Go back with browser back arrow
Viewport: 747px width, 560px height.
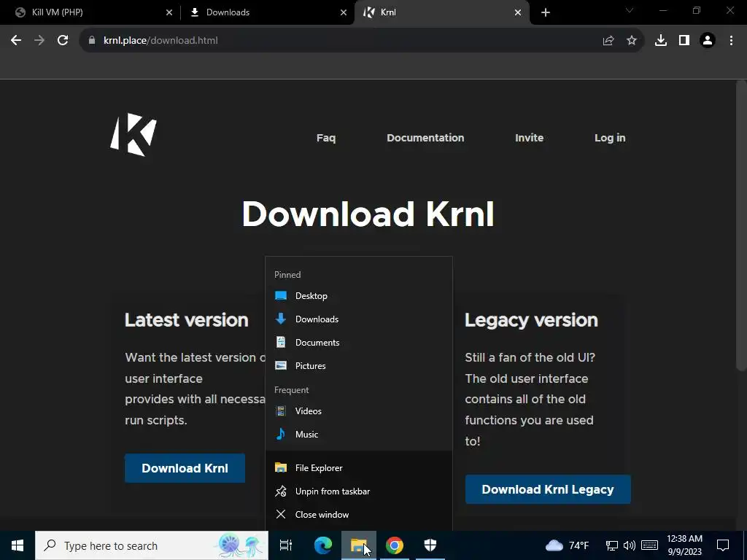click(16, 41)
